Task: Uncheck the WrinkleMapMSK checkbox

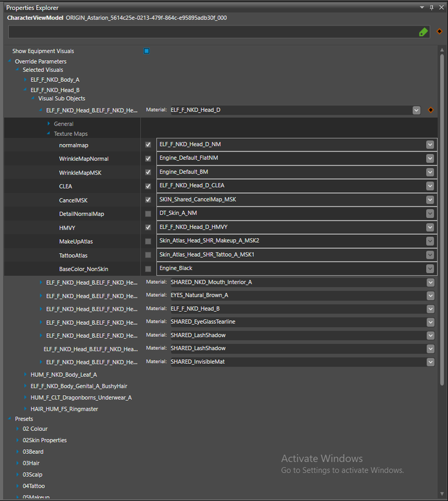Action: click(x=148, y=172)
